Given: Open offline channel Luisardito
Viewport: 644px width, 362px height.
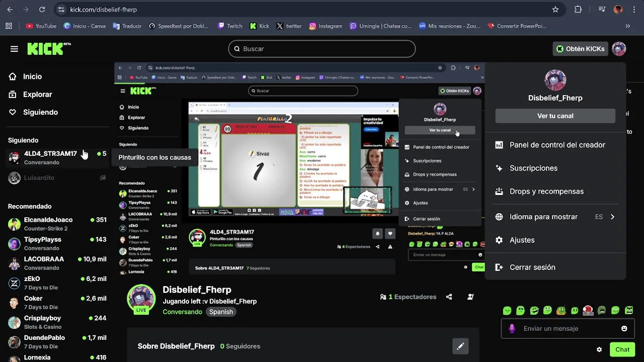Looking at the screenshot, I should tap(57, 177).
